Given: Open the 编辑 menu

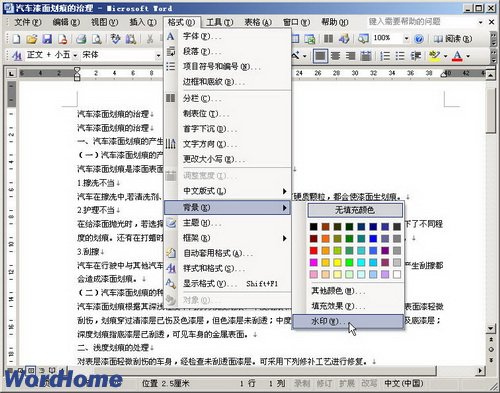Looking at the screenshot, I should 66,22.
